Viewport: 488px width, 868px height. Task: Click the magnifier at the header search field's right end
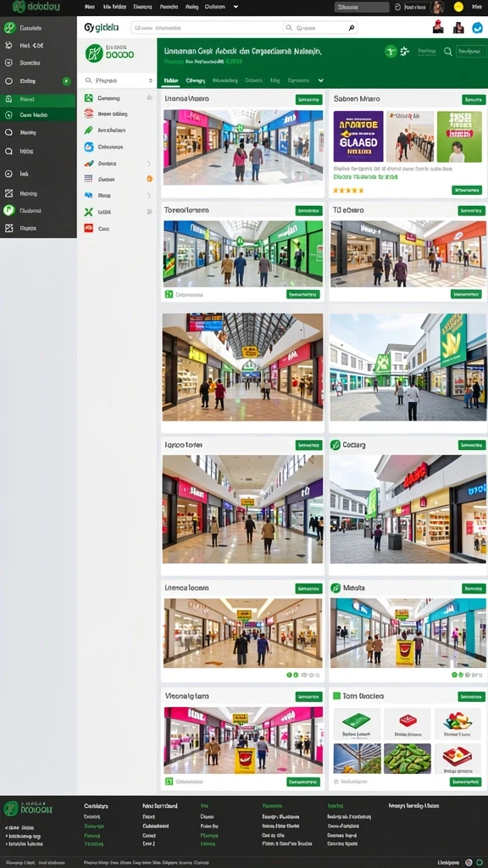click(x=352, y=27)
